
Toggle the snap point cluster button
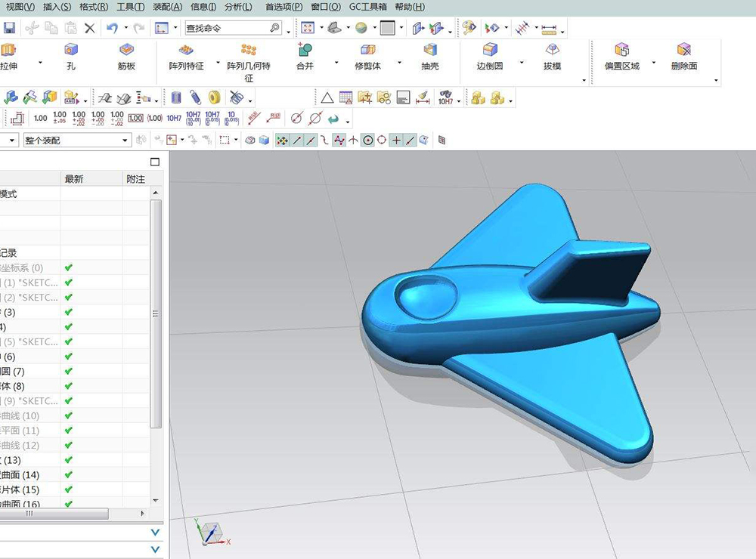[x=282, y=141]
